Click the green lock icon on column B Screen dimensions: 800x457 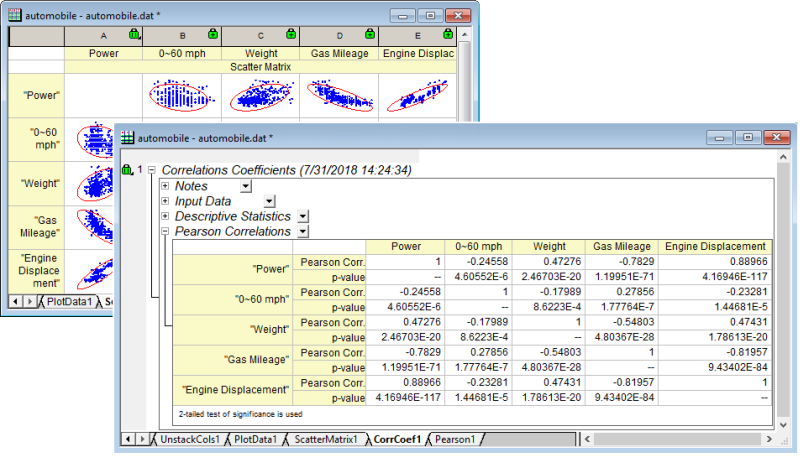click(x=213, y=34)
